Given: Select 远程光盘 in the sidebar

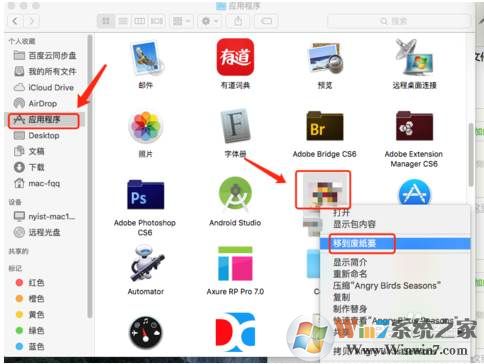Looking at the screenshot, I should tap(37, 232).
